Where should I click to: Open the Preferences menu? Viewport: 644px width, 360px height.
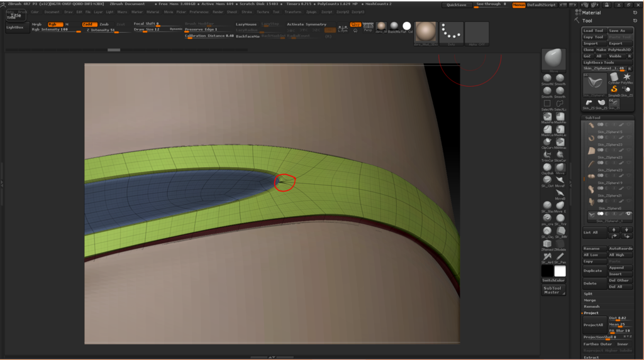(199, 12)
